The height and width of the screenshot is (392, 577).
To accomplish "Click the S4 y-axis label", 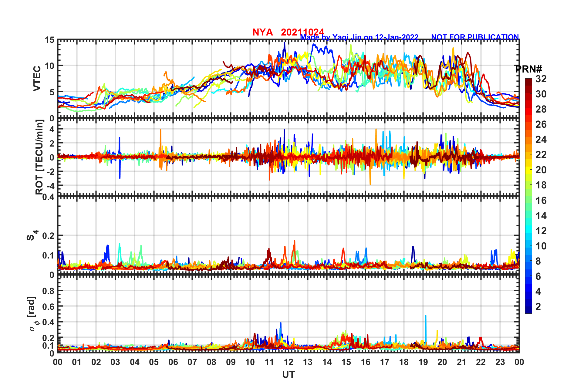I will (x=32, y=235).
